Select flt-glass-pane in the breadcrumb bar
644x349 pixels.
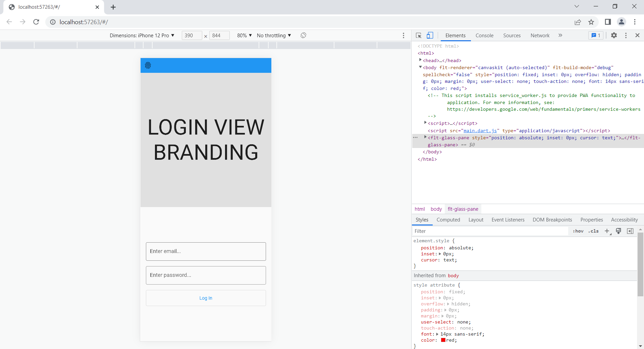click(463, 209)
